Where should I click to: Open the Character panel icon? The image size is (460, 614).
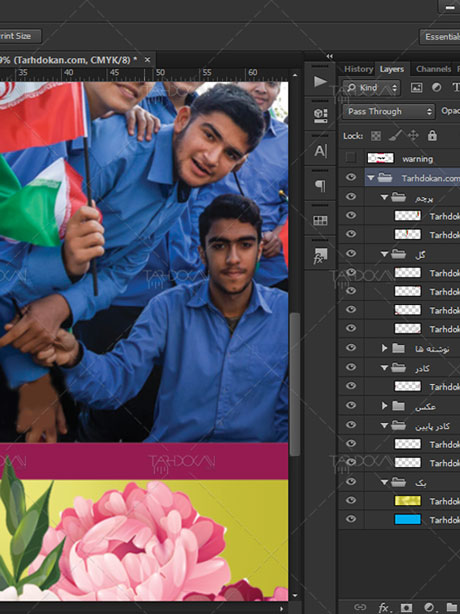(x=320, y=151)
